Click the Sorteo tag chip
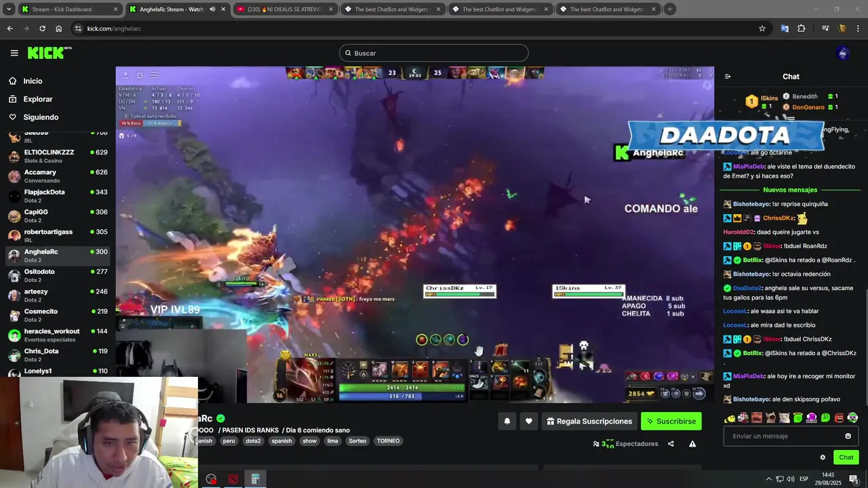The image size is (868, 488). [x=357, y=441]
